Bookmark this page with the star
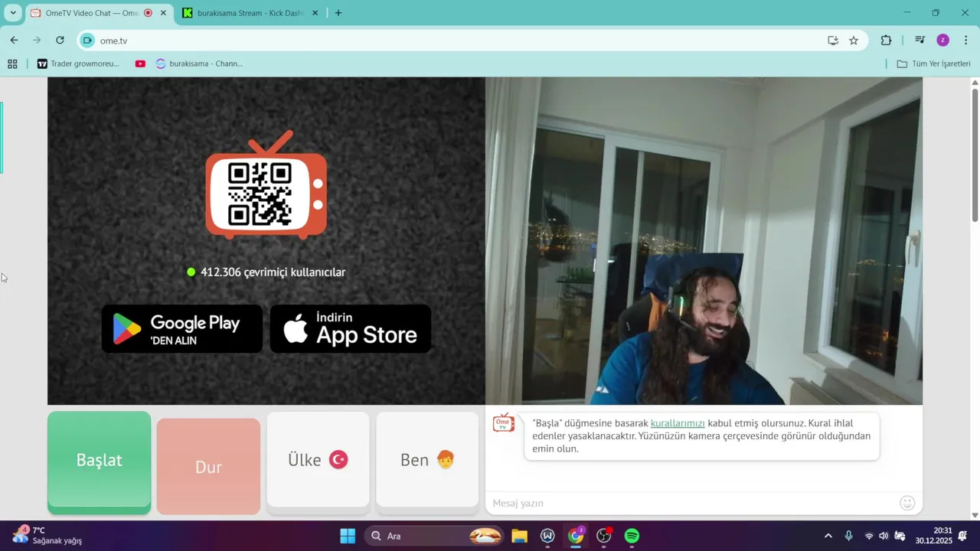The height and width of the screenshot is (551, 980). coord(854,41)
